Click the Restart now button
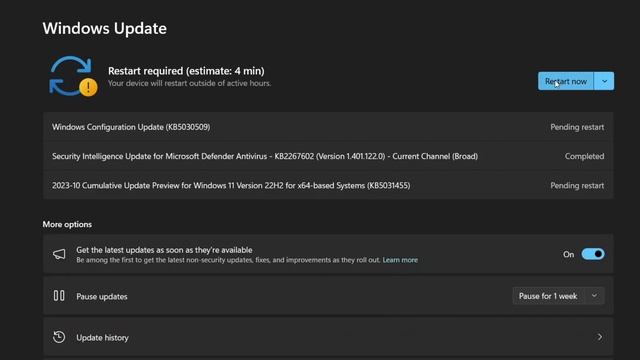 pyautogui.click(x=566, y=81)
